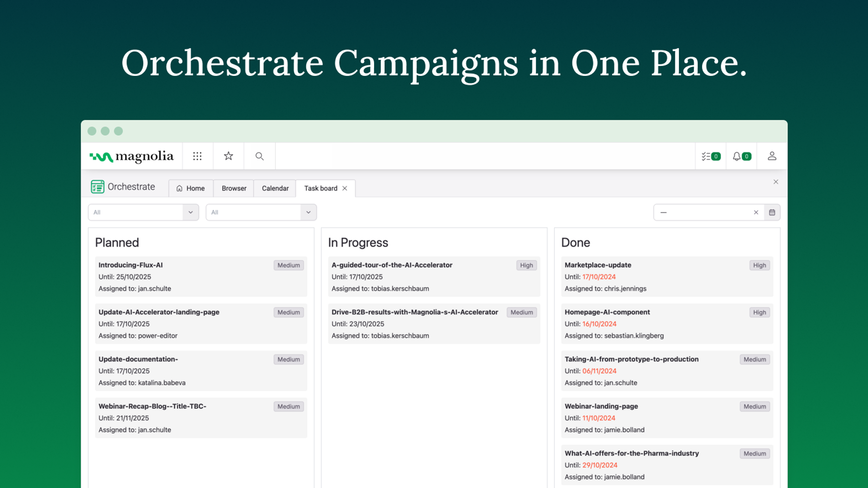
Task: Open the Introducing-Flux-AI task card
Action: pyautogui.click(x=201, y=277)
